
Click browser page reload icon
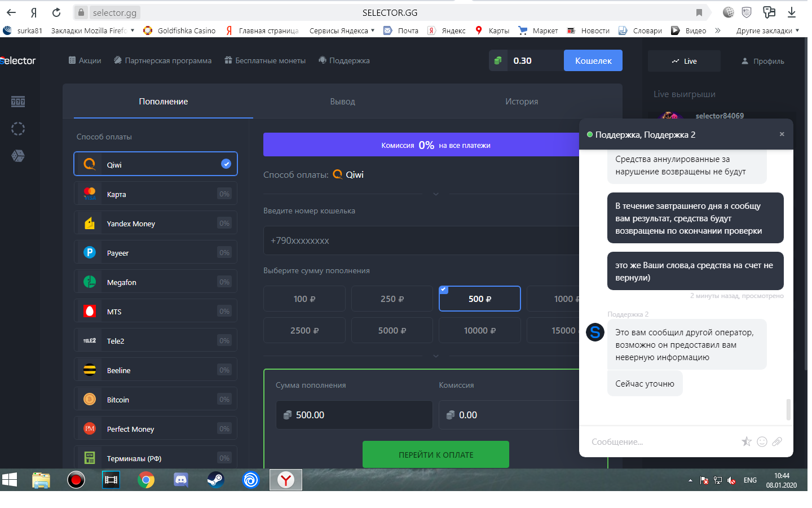pyautogui.click(x=56, y=12)
